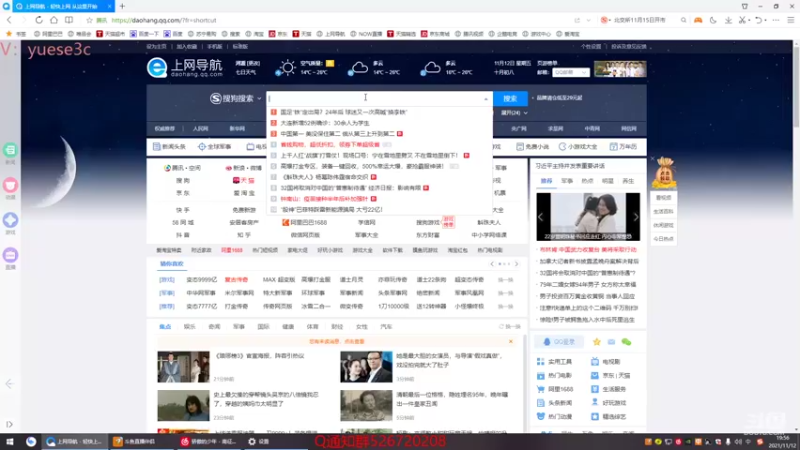The height and width of the screenshot is (450, 800).
Task: Switch to 养生 tab in news panel
Action: (628, 181)
